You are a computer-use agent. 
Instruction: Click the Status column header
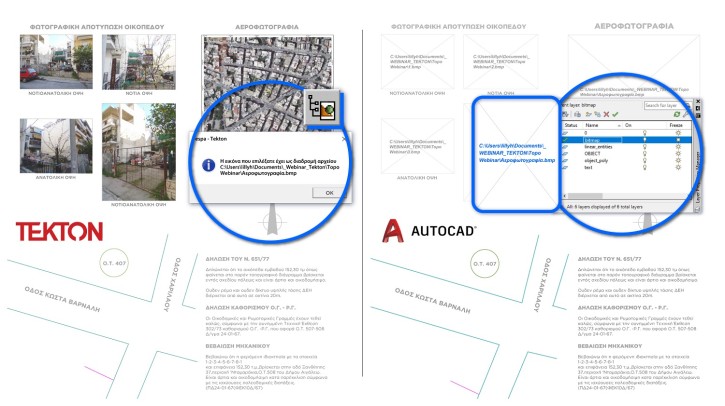(x=571, y=125)
